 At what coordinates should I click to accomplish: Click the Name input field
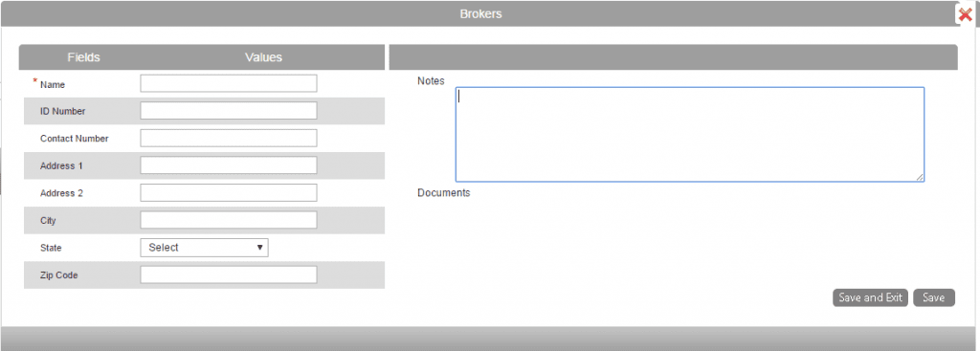228,84
